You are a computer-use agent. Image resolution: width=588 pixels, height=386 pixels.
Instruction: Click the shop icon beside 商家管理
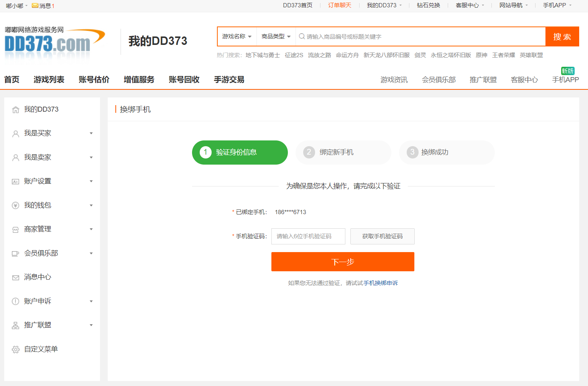pyautogui.click(x=16, y=229)
